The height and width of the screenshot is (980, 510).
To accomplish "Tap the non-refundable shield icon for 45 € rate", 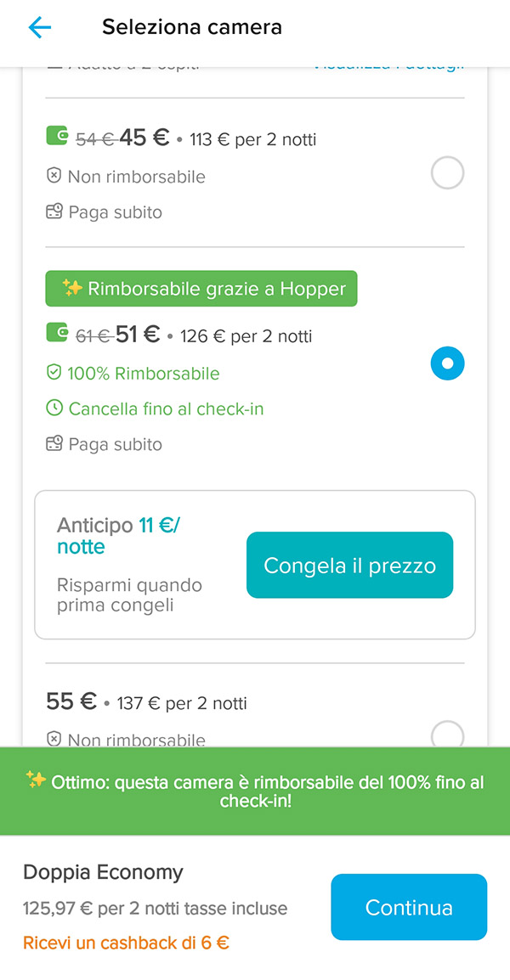I will 54,177.
